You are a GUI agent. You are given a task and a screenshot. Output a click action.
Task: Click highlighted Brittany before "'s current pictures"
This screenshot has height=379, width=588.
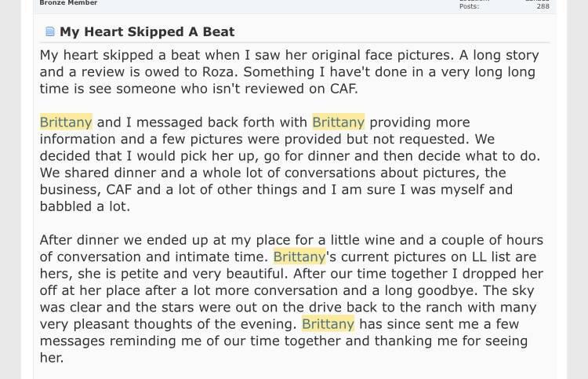[299, 257]
